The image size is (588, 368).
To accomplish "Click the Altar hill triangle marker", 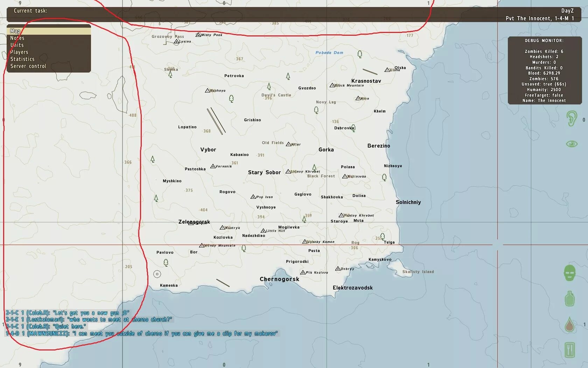I will [289, 144].
